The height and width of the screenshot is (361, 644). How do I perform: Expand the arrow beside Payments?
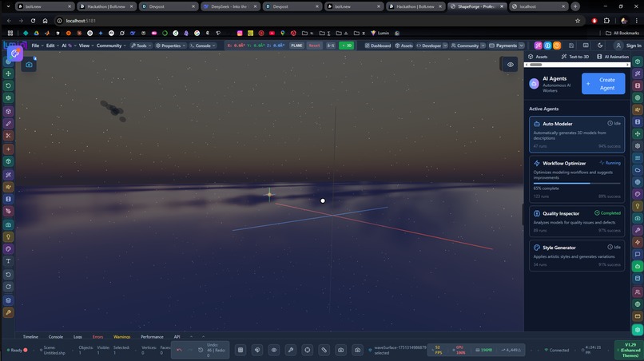[521, 46]
